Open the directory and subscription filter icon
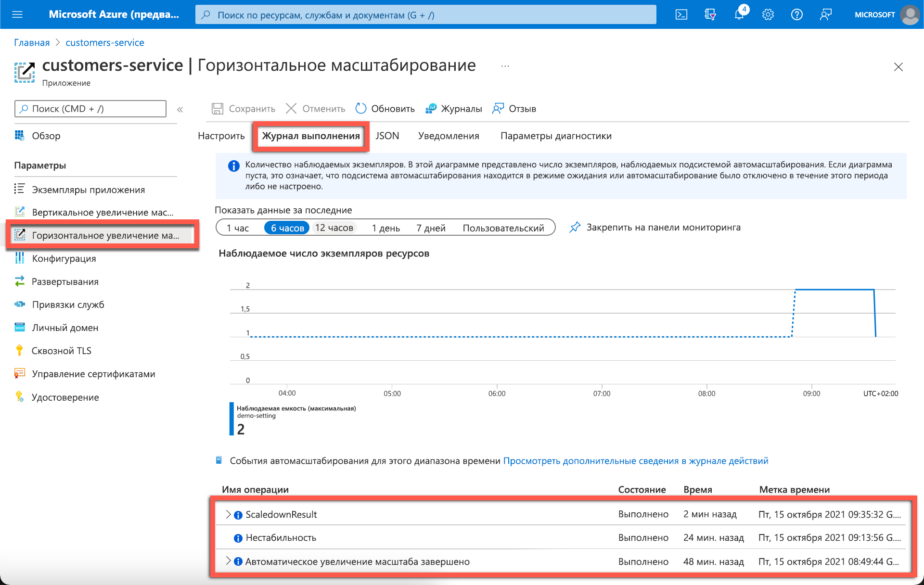This screenshot has width=924, height=585. coord(710,14)
